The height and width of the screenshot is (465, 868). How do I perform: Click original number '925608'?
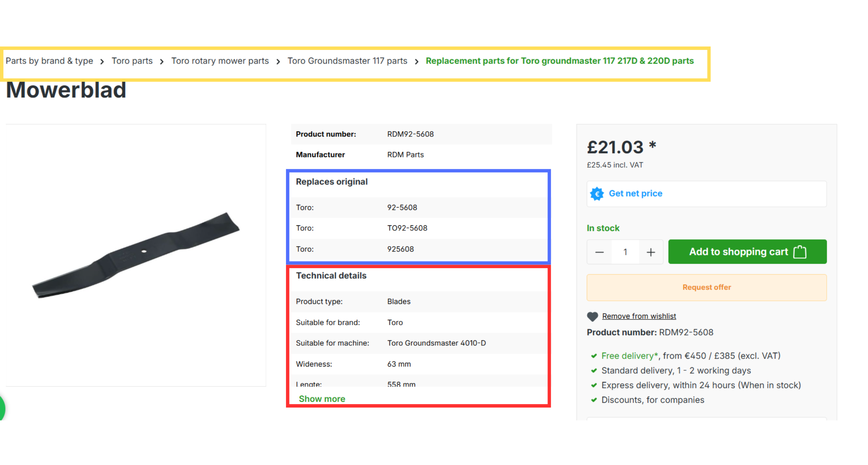(x=400, y=249)
